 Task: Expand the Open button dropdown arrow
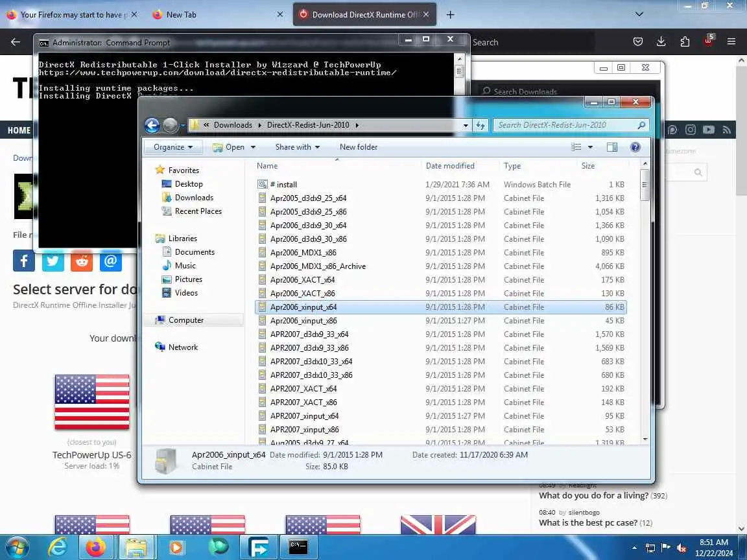pyautogui.click(x=253, y=147)
